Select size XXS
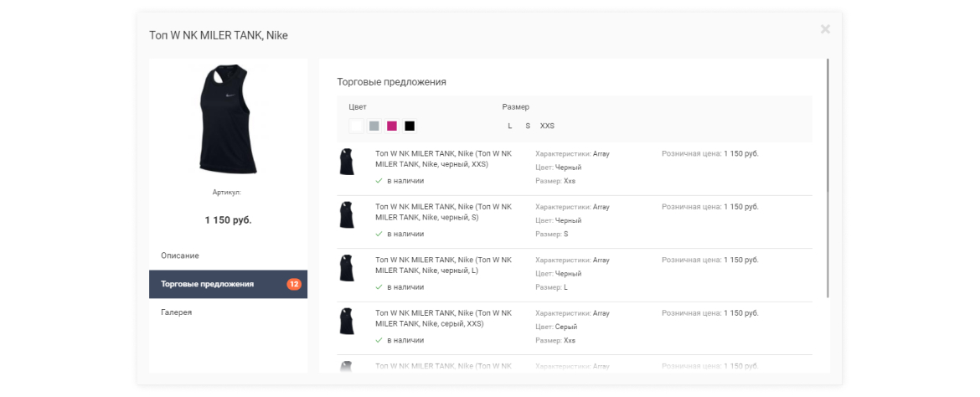This screenshot has width=980, height=397. point(547,126)
